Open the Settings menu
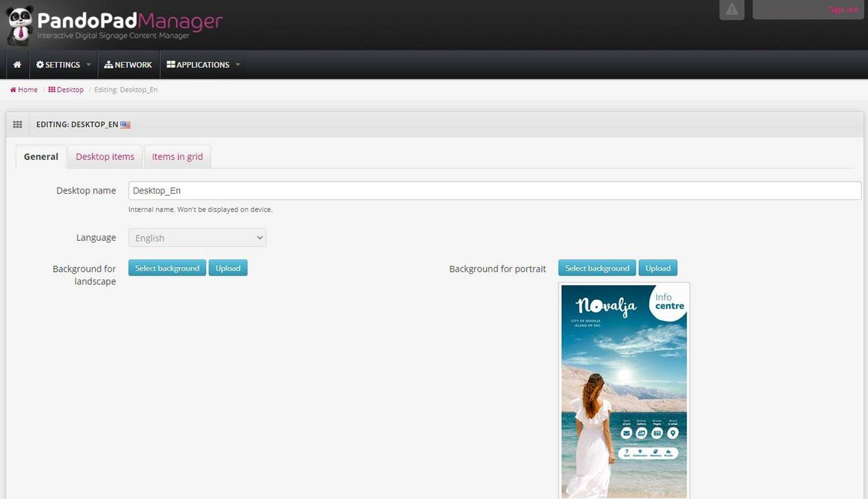 [63, 65]
